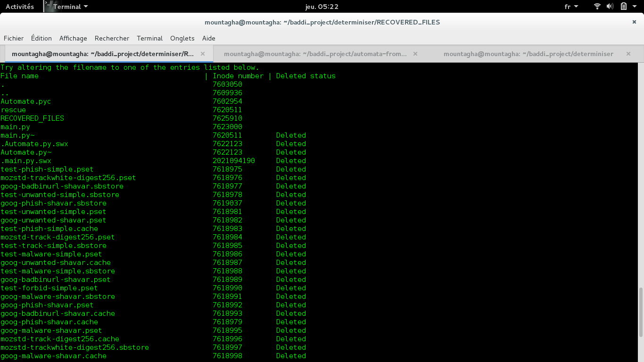Switch to the baddi_project/determiniser tab
The width and height of the screenshot is (644, 362).
tap(528, 54)
